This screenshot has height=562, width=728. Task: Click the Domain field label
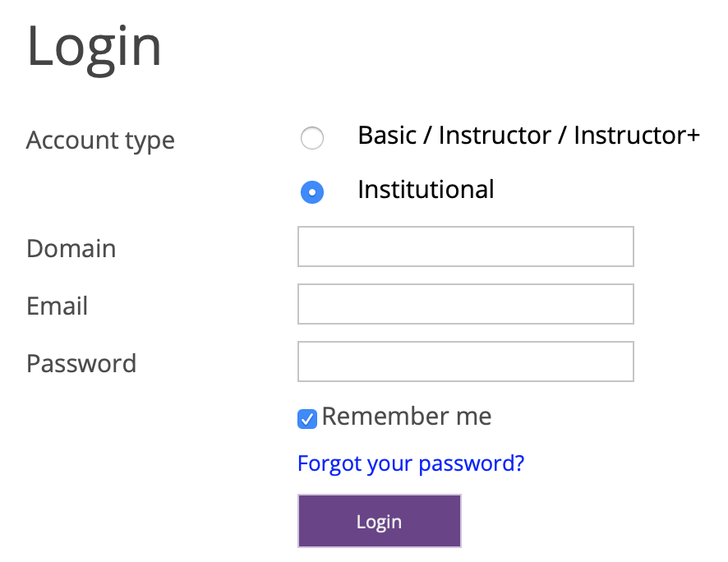point(71,248)
